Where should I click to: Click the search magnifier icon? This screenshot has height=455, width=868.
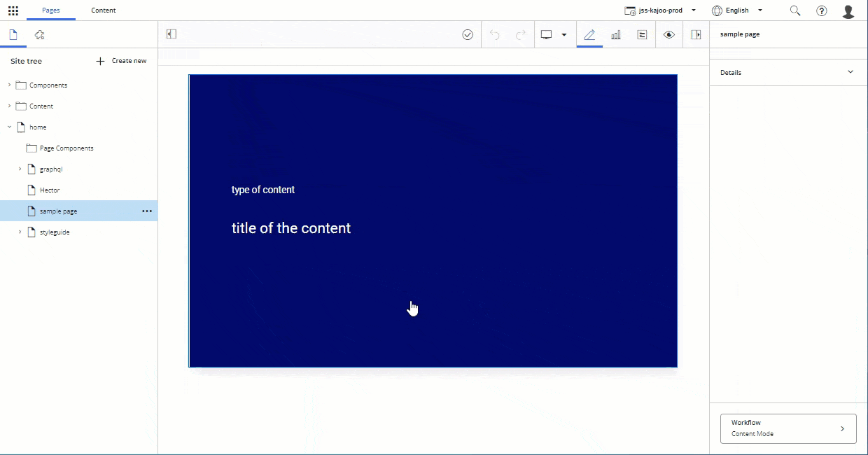click(x=795, y=10)
